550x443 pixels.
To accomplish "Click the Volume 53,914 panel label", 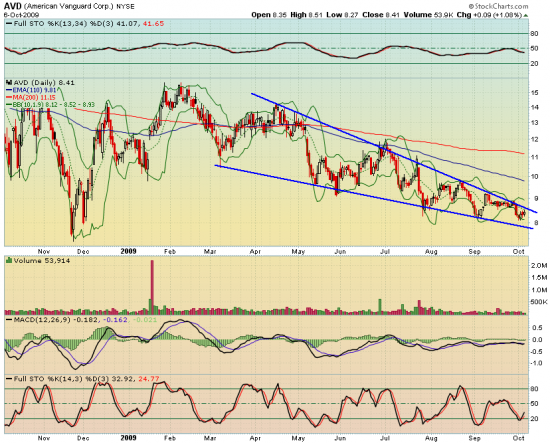I will 42,261.
